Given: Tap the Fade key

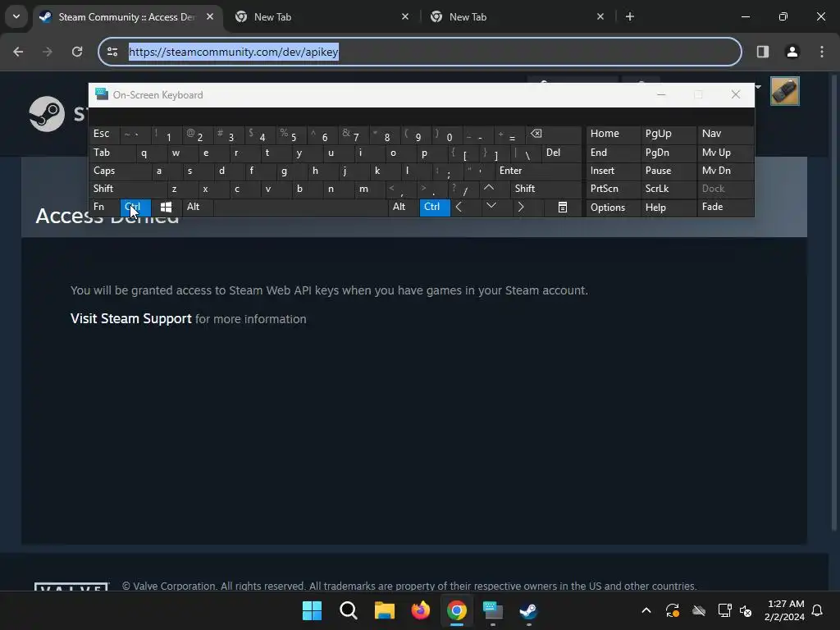Looking at the screenshot, I should tap(725, 207).
